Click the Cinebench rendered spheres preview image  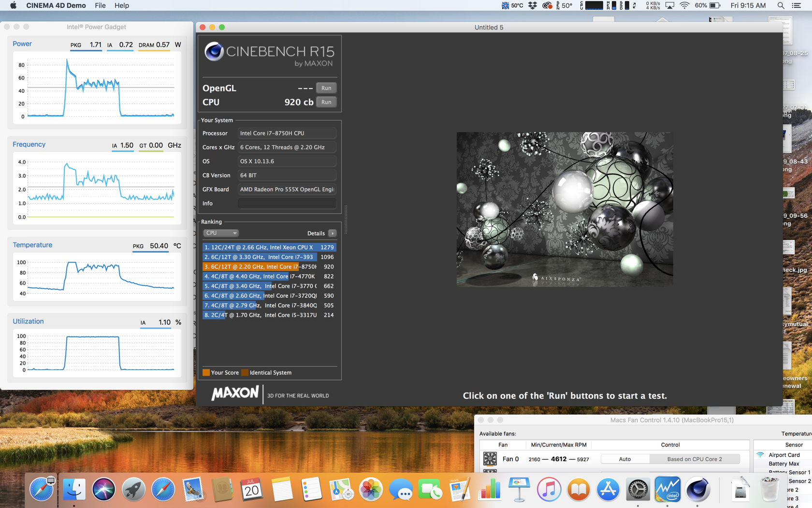coord(565,209)
